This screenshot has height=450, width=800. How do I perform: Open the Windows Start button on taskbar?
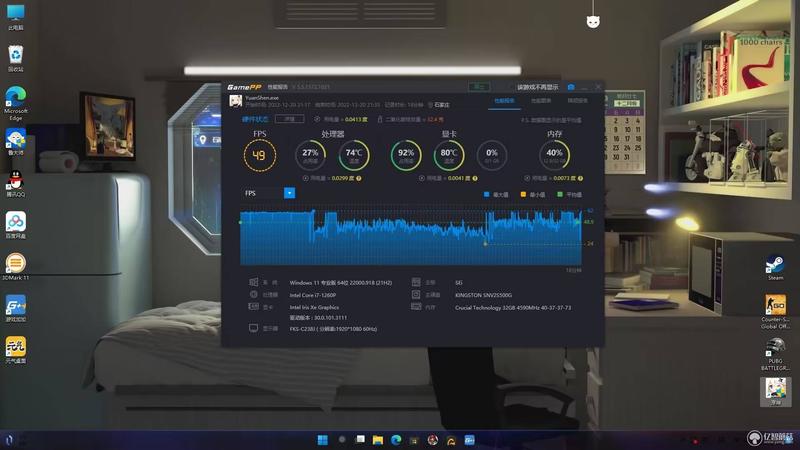pyautogui.click(x=322, y=440)
